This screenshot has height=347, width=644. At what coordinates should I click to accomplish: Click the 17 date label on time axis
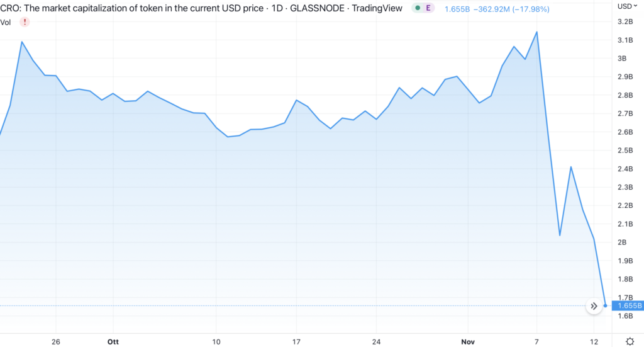[296, 341]
